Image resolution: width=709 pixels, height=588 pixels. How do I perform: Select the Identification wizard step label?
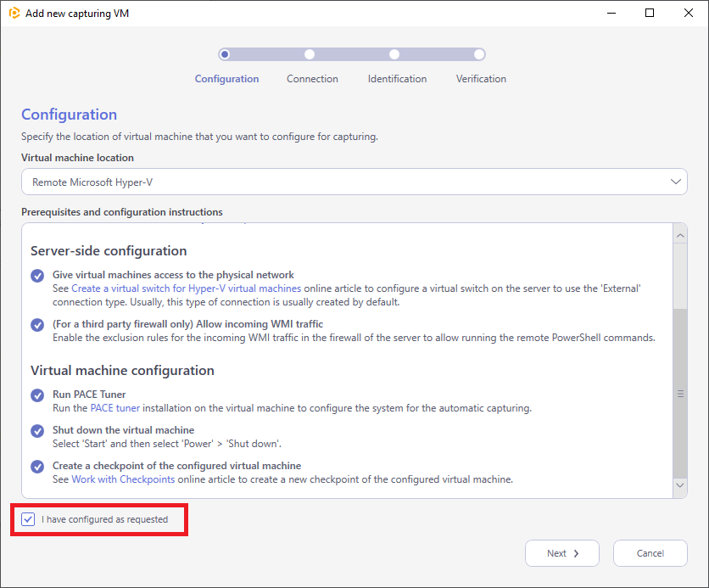click(x=397, y=79)
